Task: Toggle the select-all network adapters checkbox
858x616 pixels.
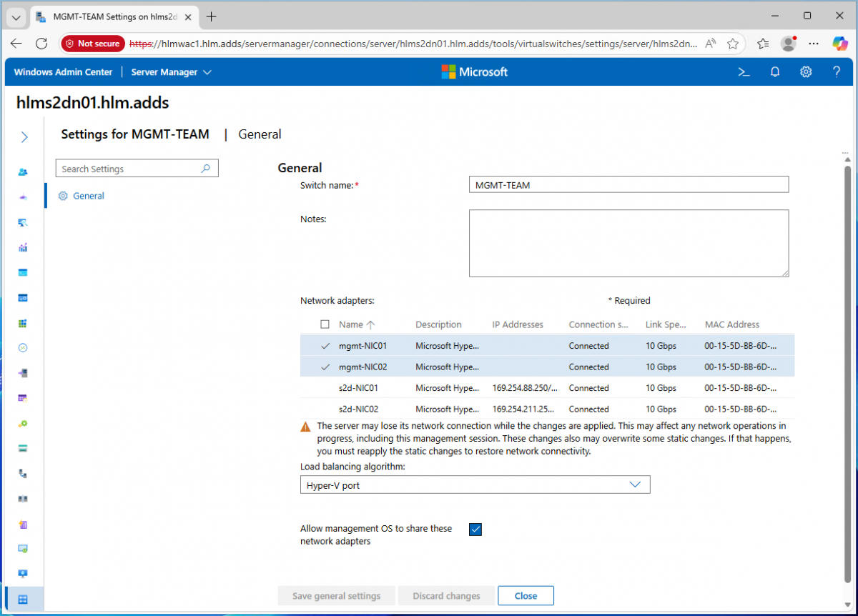Action: 325,324
